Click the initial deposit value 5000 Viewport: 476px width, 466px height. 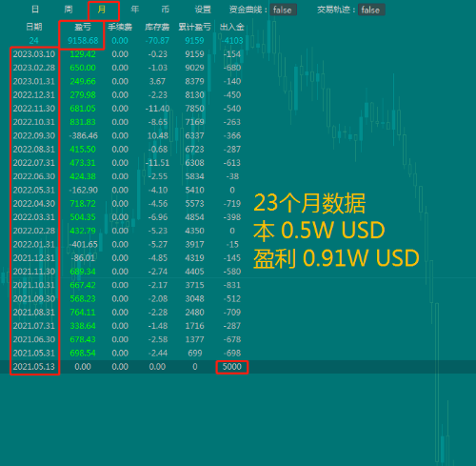(232, 367)
